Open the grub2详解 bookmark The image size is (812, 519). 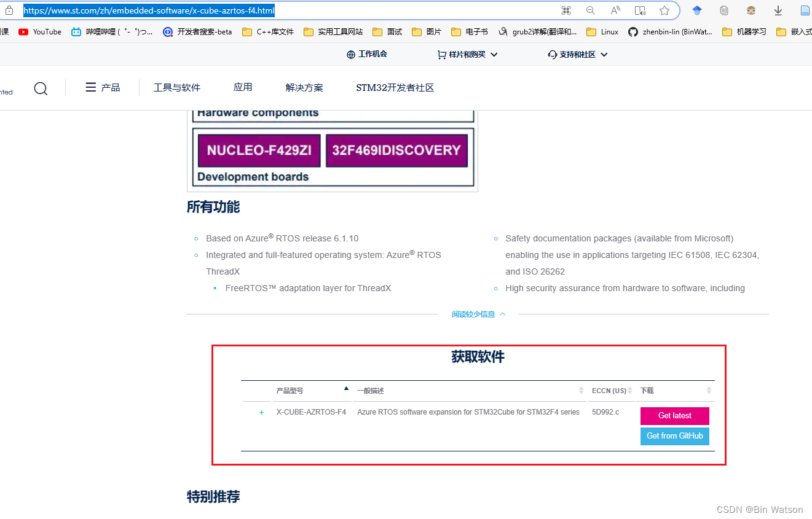(538, 32)
